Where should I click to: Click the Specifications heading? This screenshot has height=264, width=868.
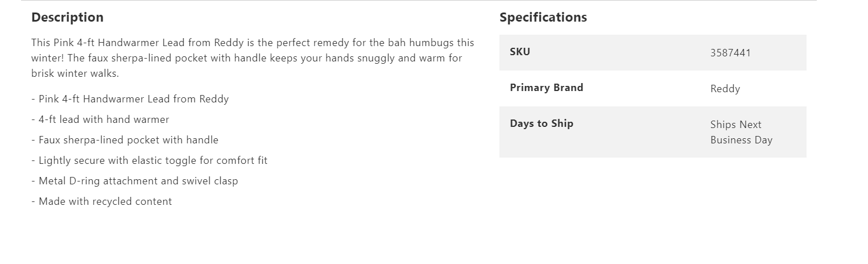click(x=543, y=18)
